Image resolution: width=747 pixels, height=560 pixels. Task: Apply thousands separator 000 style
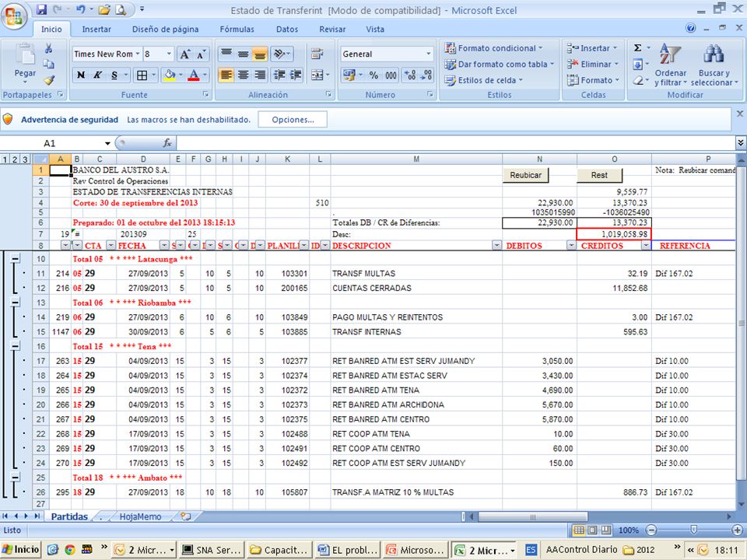[x=391, y=75]
